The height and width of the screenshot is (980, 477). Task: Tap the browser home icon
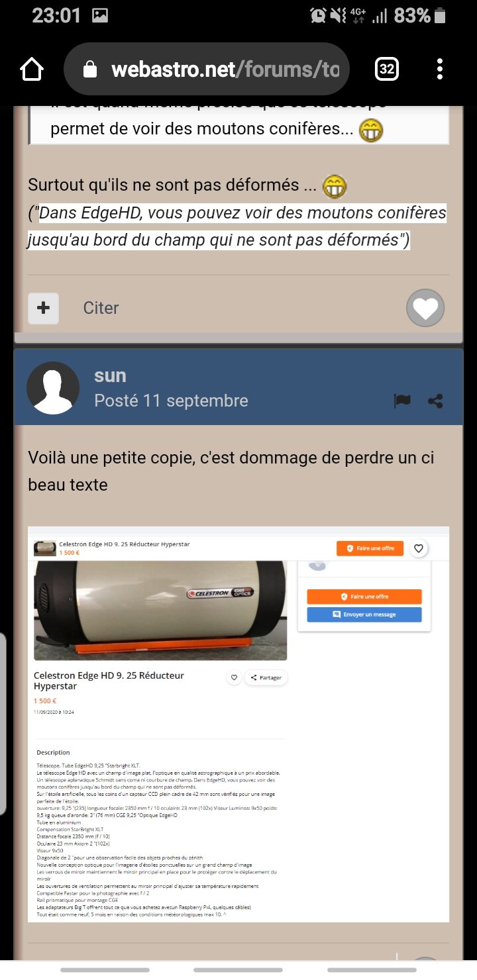coord(32,69)
